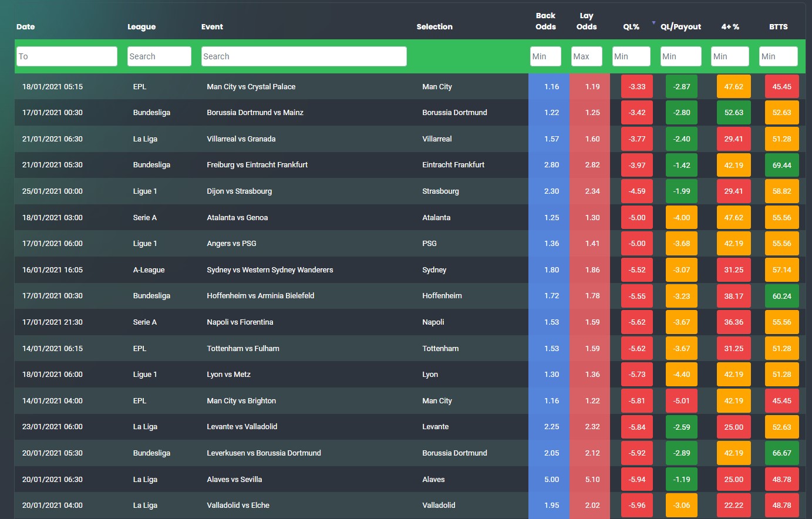
Task: Focus the QL/Payout Min filter
Action: click(x=681, y=56)
